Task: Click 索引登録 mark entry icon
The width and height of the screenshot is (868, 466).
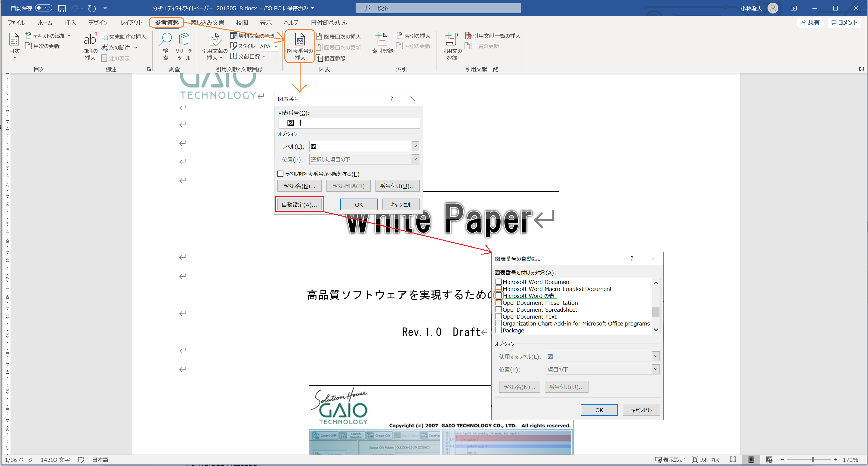Action: coord(382,39)
